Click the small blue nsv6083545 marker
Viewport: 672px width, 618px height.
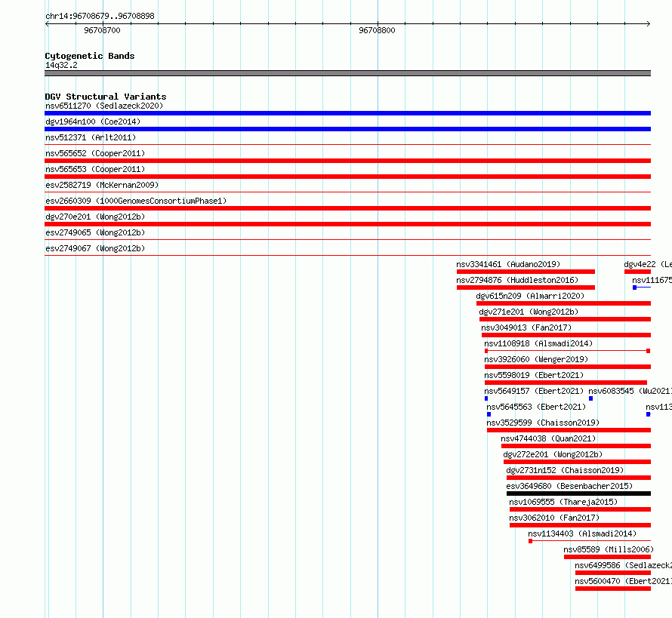[x=590, y=398]
